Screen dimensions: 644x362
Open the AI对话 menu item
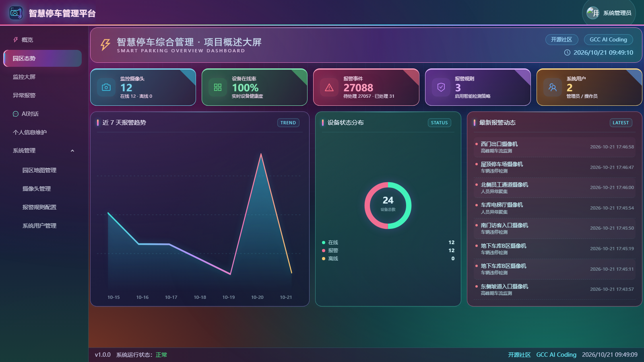pos(42,114)
